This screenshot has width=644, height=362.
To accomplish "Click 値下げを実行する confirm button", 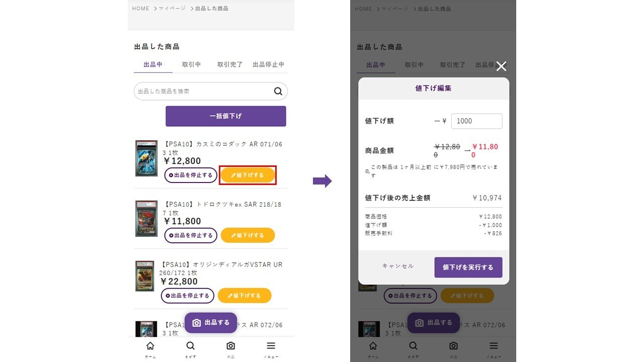I will tap(468, 267).
